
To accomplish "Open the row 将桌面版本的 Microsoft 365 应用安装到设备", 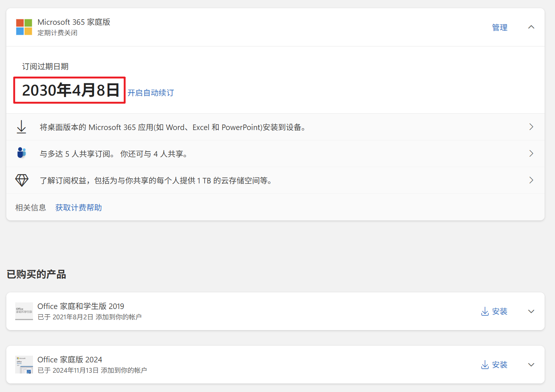I will tap(275, 127).
